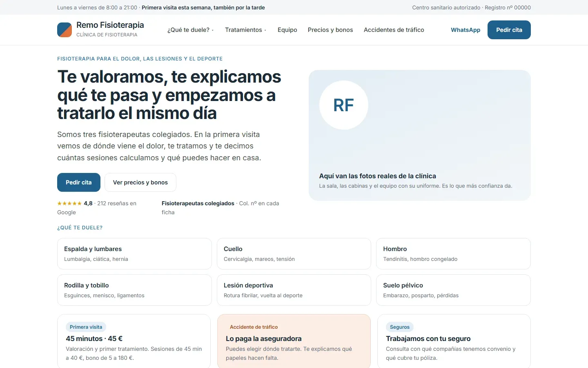Open the Lo paga la aseguradora card

294,341
